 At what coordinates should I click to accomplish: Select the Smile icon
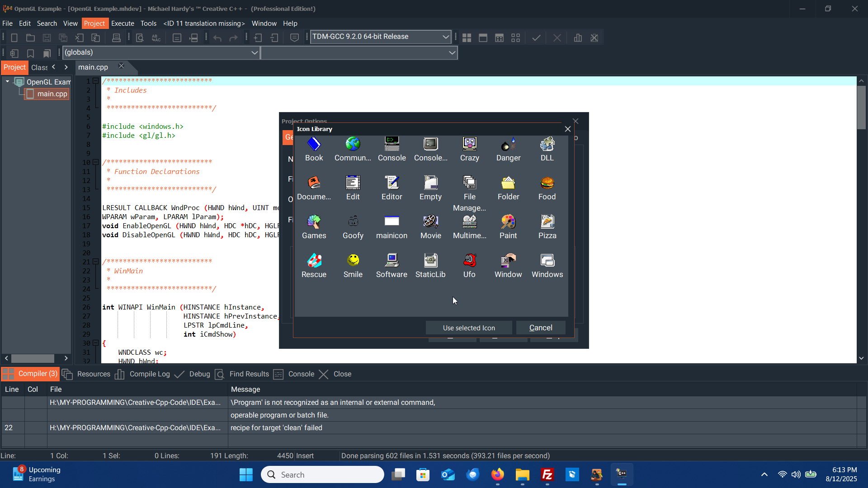tap(353, 261)
